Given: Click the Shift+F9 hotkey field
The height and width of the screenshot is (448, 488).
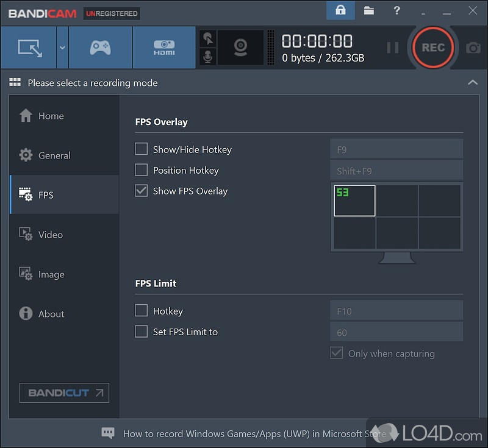Looking at the screenshot, I should 396,170.
